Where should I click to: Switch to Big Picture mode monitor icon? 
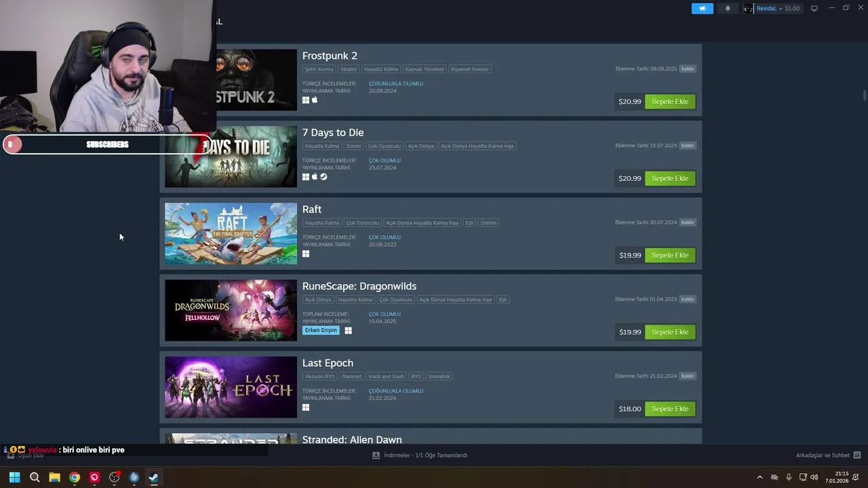pos(814,8)
